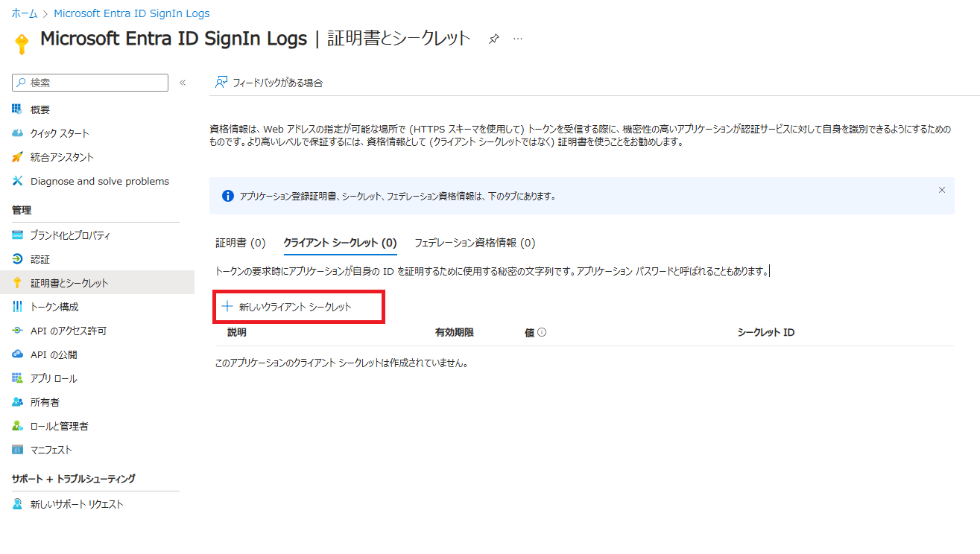Click the 説明 column header
This screenshot has height=554, width=980.
237,332
